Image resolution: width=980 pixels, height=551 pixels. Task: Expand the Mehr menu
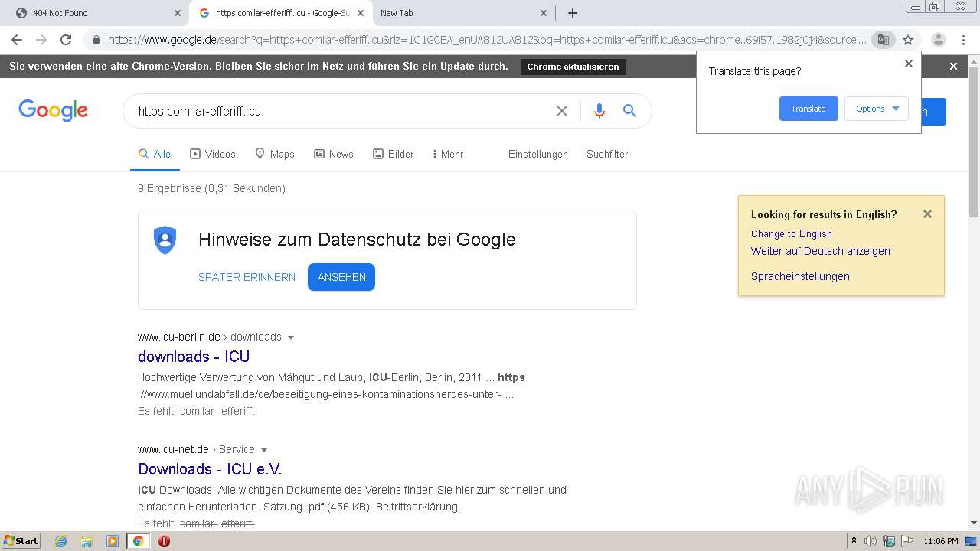(448, 154)
